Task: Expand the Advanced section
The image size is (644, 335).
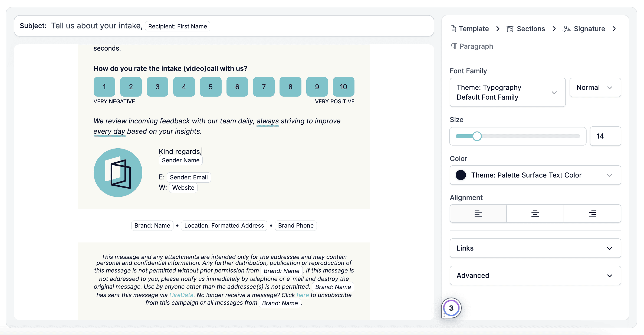Action: click(x=535, y=275)
